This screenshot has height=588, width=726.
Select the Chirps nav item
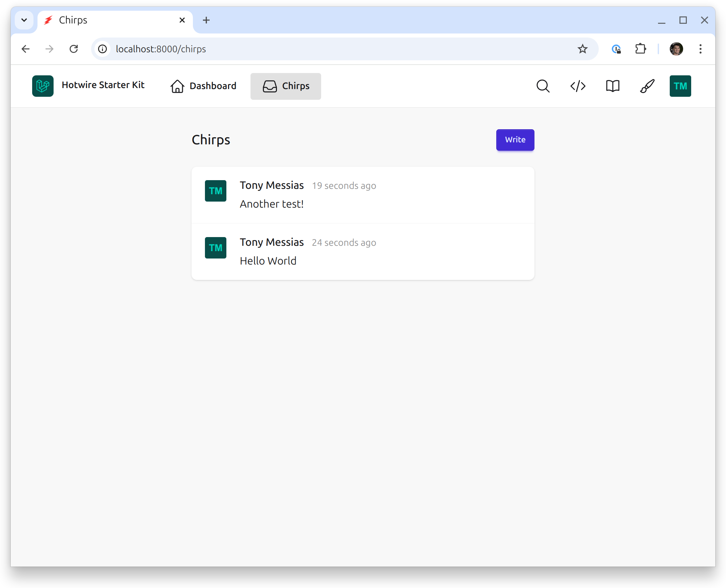tap(286, 86)
